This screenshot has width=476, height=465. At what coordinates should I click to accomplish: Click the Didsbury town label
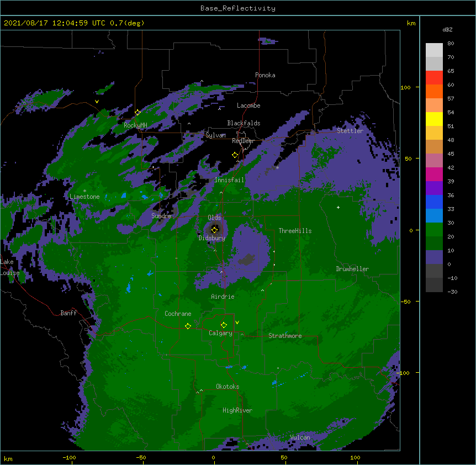point(212,238)
